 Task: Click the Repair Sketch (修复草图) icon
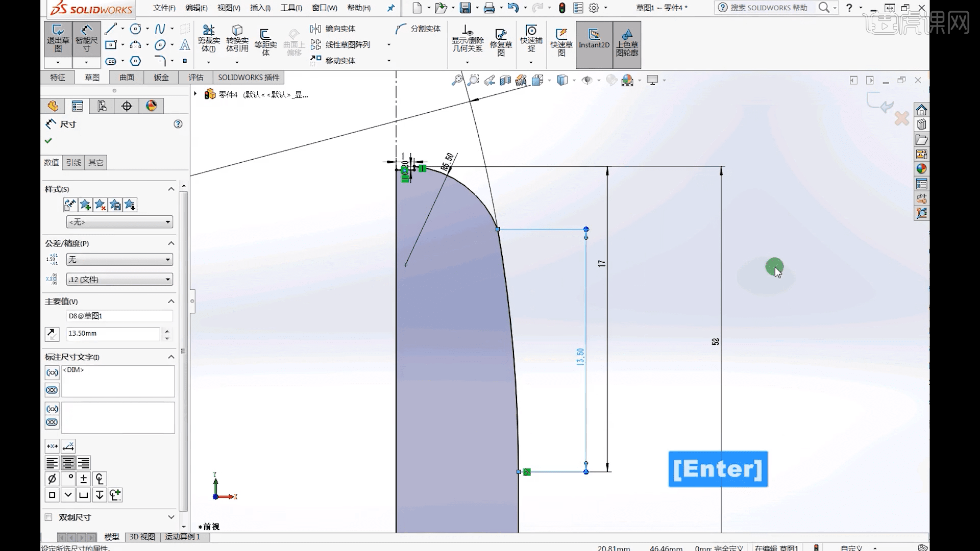click(x=501, y=42)
